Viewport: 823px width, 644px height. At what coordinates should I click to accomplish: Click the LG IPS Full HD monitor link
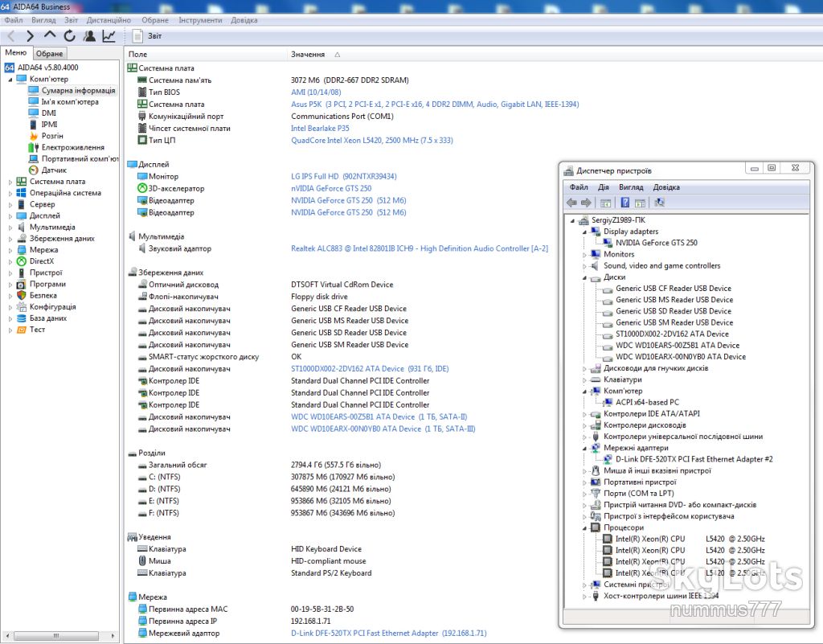pyautogui.click(x=344, y=177)
